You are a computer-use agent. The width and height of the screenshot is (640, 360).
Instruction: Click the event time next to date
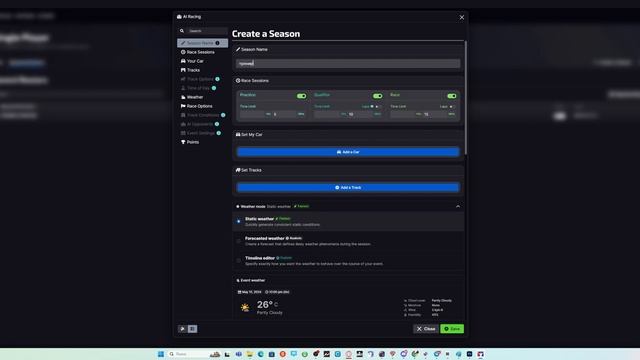coord(277,292)
